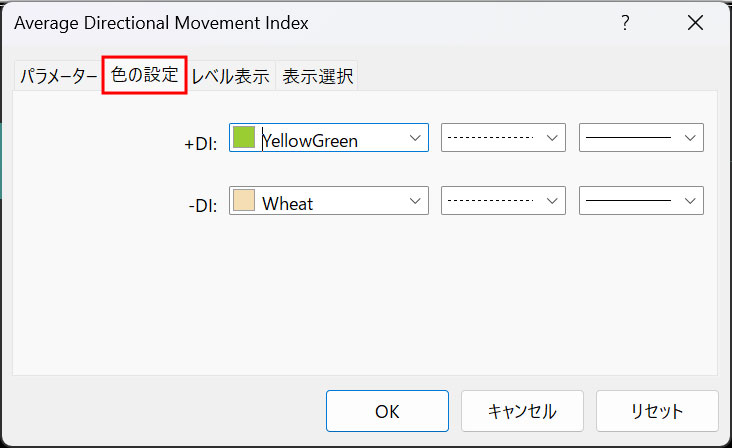The height and width of the screenshot is (448, 732).
Task: Click the YellowGreen color swatch for +DI
Action: (244, 137)
